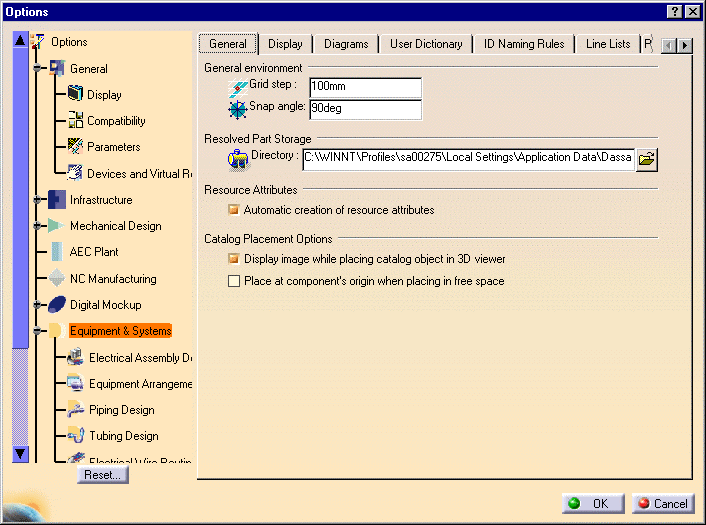706x525 pixels.
Task: Switch to the Diagrams tab
Action: coord(346,44)
